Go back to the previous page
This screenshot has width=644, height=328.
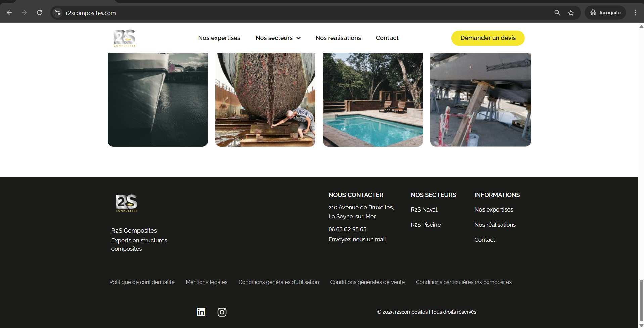(9, 13)
